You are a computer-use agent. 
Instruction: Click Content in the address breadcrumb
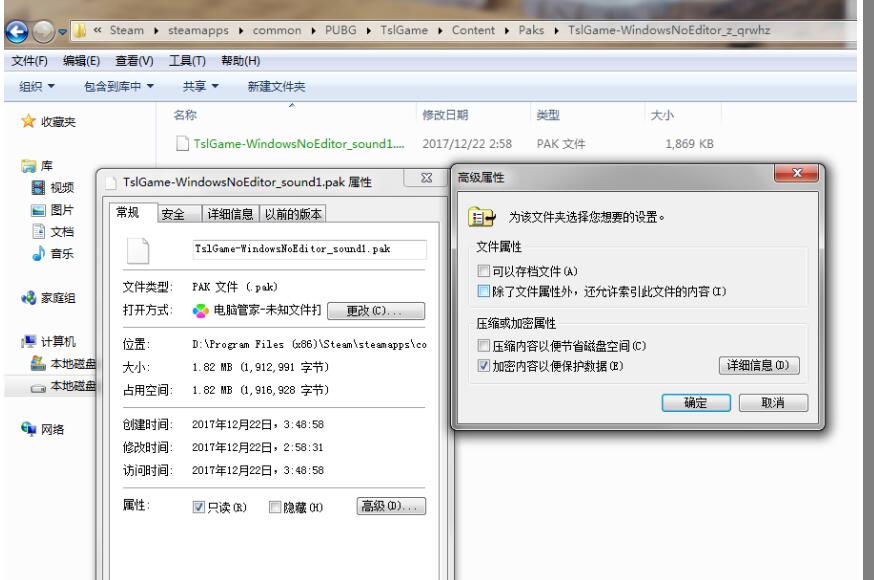pos(473,30)
